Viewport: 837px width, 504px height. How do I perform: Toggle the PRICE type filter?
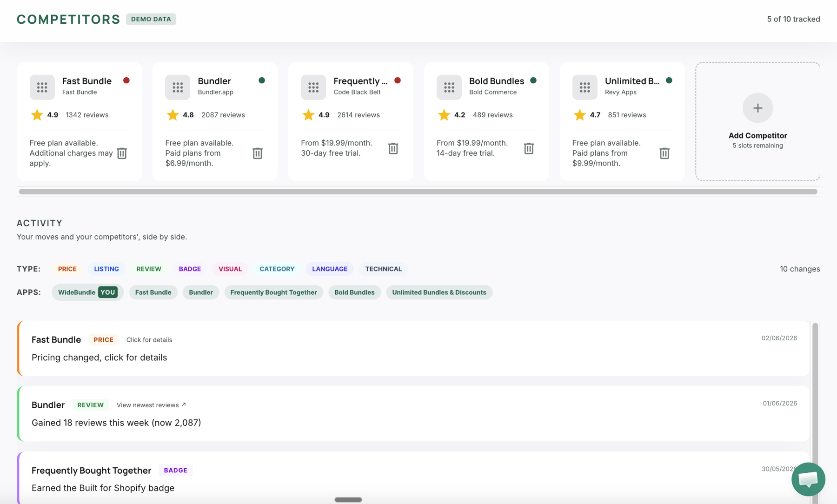coord(67,269)
